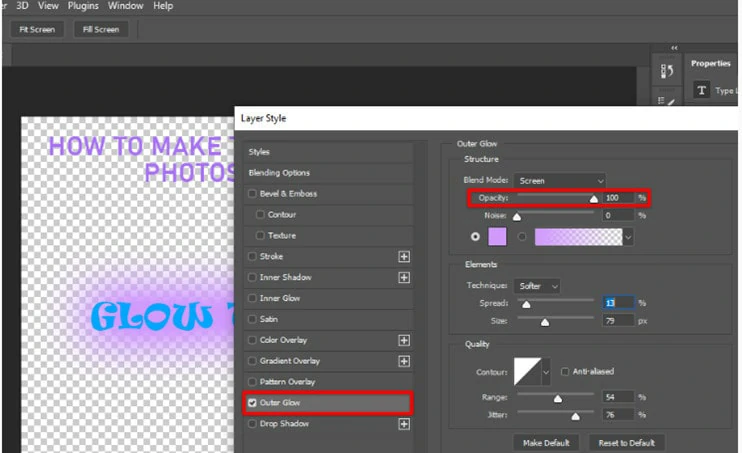Select Styles in the Layer Style list
742x453 pixels.
coord(328,152)
